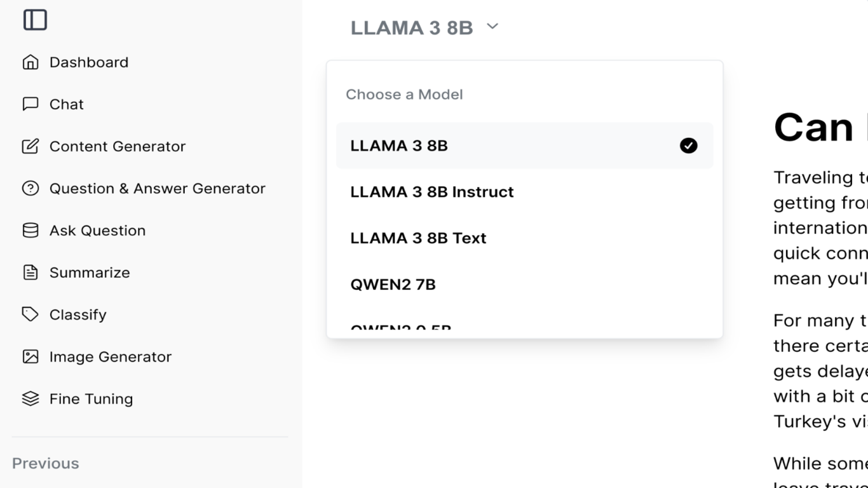This screenshot has height=488, width=868.
Task: Click the Fine Tuning layers icon
Action: (x=31, y=398)
